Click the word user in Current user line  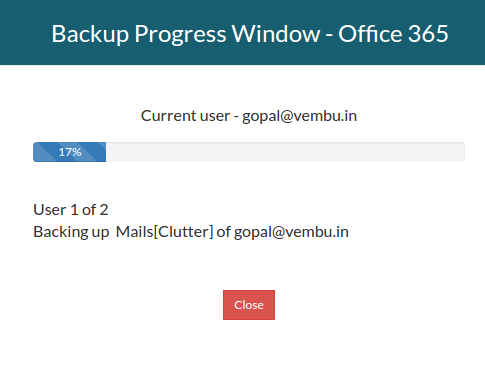(215, 117)
